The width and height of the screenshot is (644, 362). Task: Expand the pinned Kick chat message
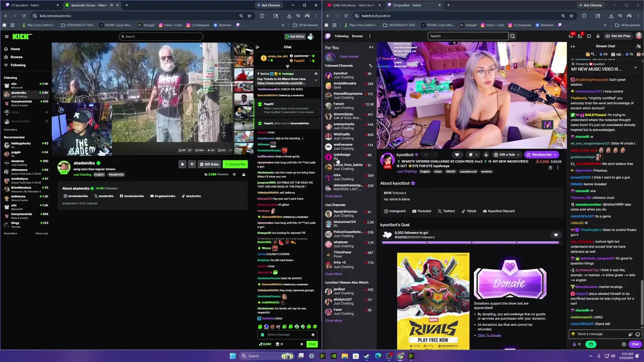[316, 80]
